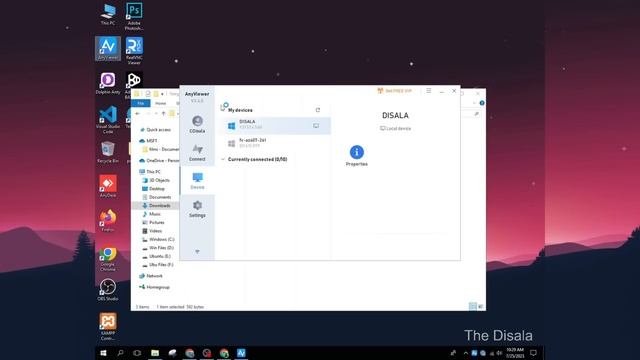Viewport: 640px width, 360px height.
Task: Select Ubu Files (F:) drive
Action: pyautogui.click(x=158, y=265)
